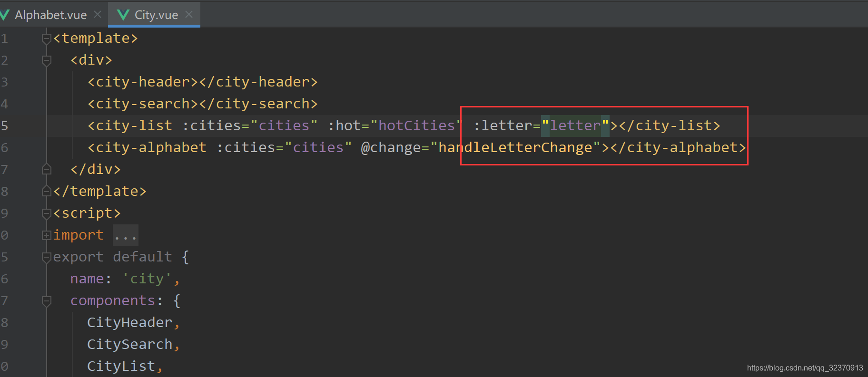Switch to the Alphabet.vue tab
This screenshot has height=377, width=868.
[51, 15]
